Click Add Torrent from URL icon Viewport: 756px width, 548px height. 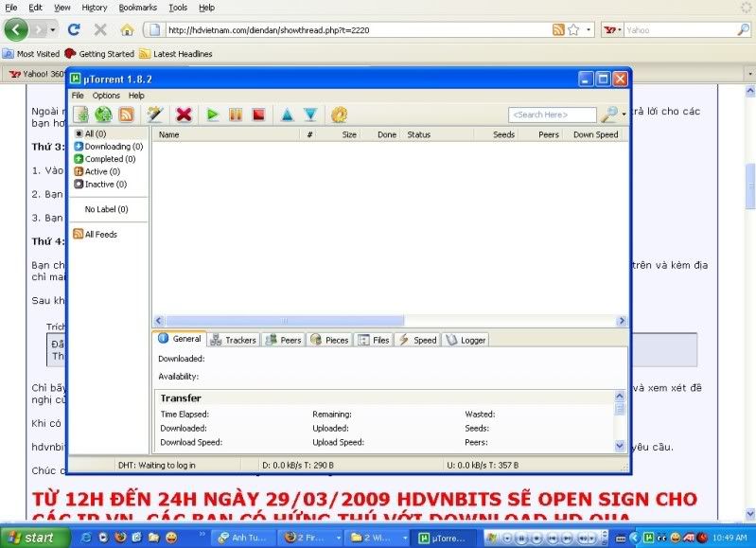[x=103, y=115]
